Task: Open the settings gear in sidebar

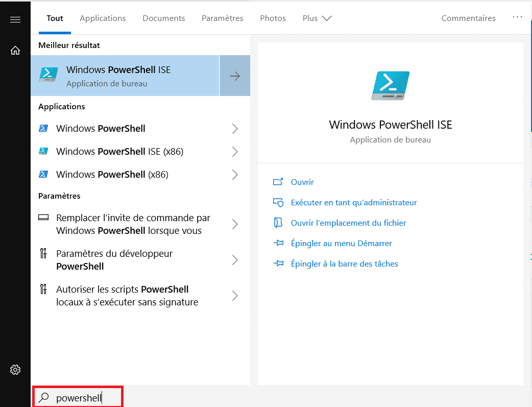Action: coord(15,370)
